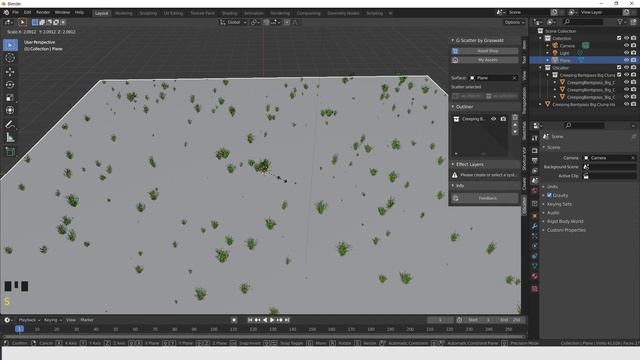Toggle snapping magnet in viewport header
Screen dimensions: 640x360
click(266, 22)
